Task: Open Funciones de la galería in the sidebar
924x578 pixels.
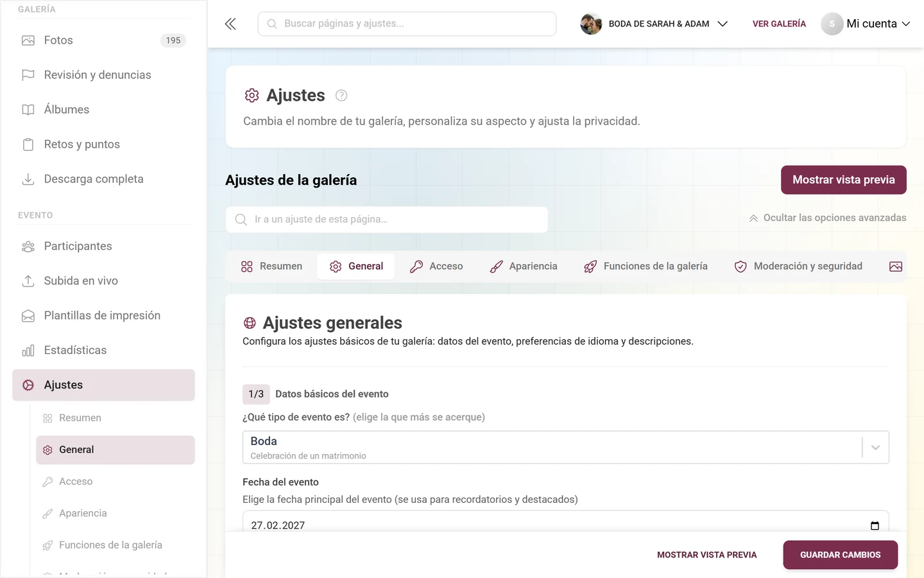Action: pos(116,545)
